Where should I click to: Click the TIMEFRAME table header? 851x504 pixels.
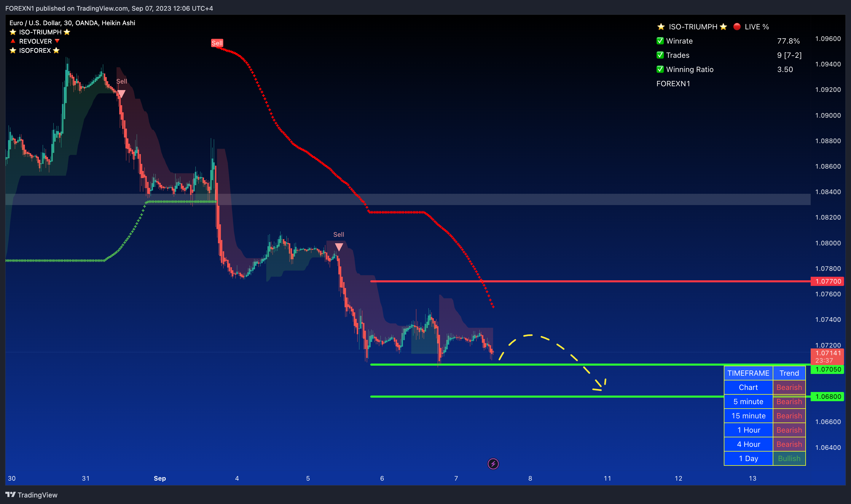click(x=748, y=373)
